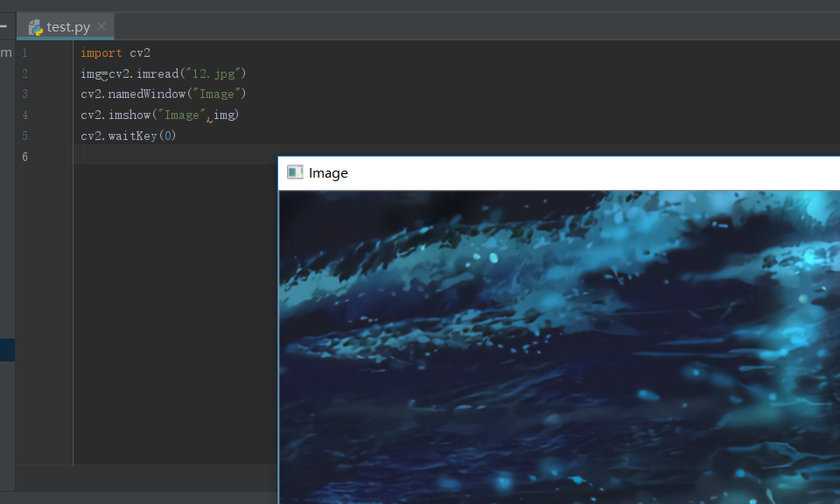Click the cv2.namedWindow("Image") code line
The image size is (840, 504).
click(163, 94)
